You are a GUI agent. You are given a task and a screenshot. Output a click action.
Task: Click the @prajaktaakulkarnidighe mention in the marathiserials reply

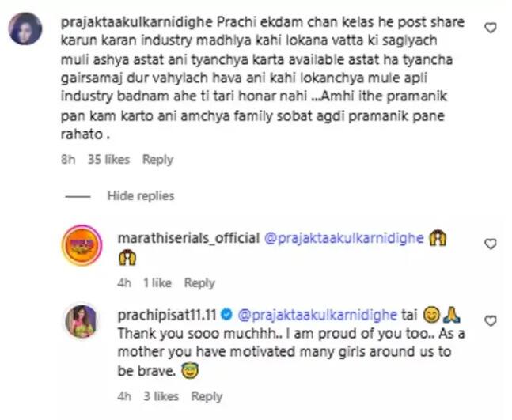click(x=343, y=239)
